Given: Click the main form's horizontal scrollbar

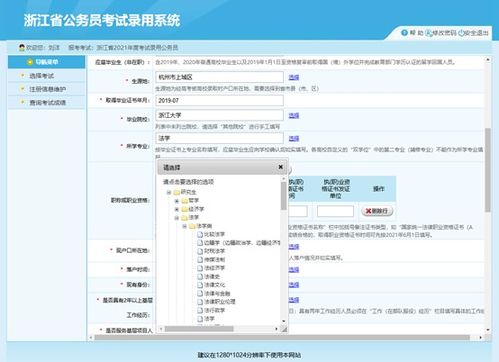Looking at the screenshot, I should pyautogui.click(x=282, y=338).
